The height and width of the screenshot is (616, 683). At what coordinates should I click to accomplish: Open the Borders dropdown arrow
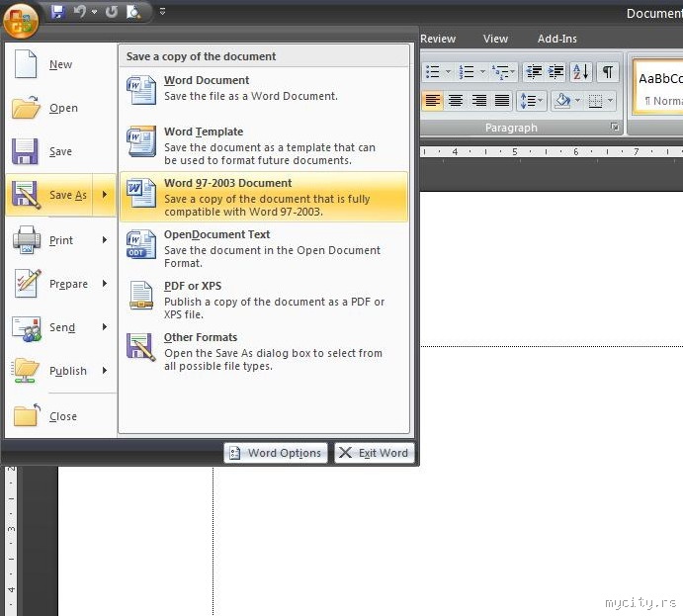611,101
